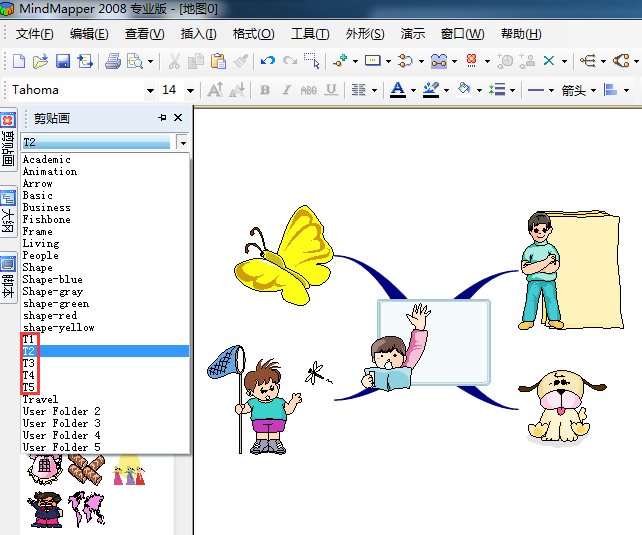Click the New document icon
Viewport: 642px width, 535px height.
coord(20,61)
